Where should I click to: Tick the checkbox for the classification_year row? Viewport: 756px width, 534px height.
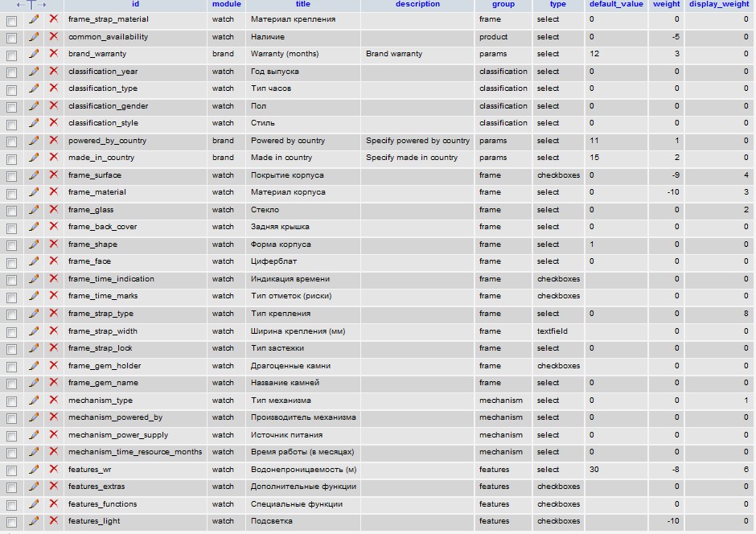tap(11, 72)
